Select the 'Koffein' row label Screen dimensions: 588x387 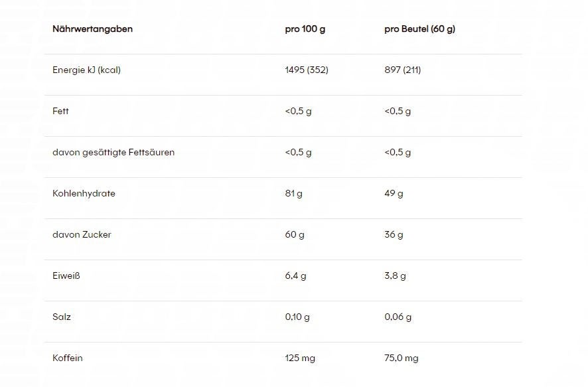[x=68, y=358]
